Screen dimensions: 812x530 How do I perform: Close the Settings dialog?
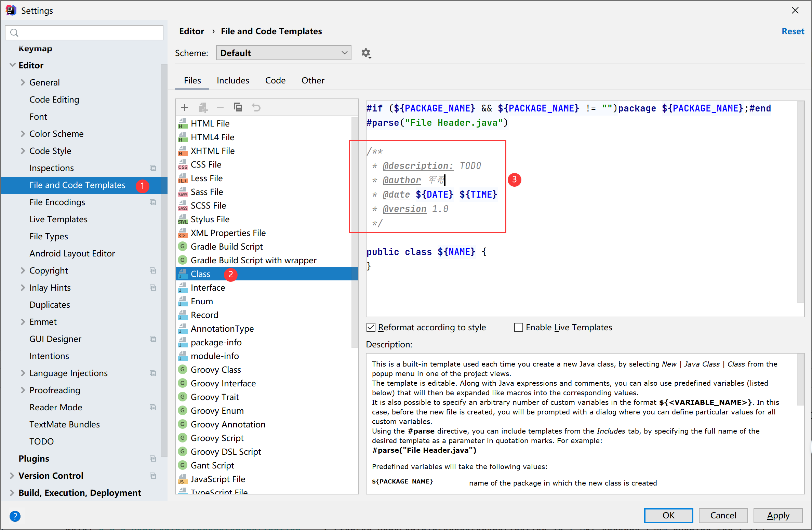[x=795, y=11]
